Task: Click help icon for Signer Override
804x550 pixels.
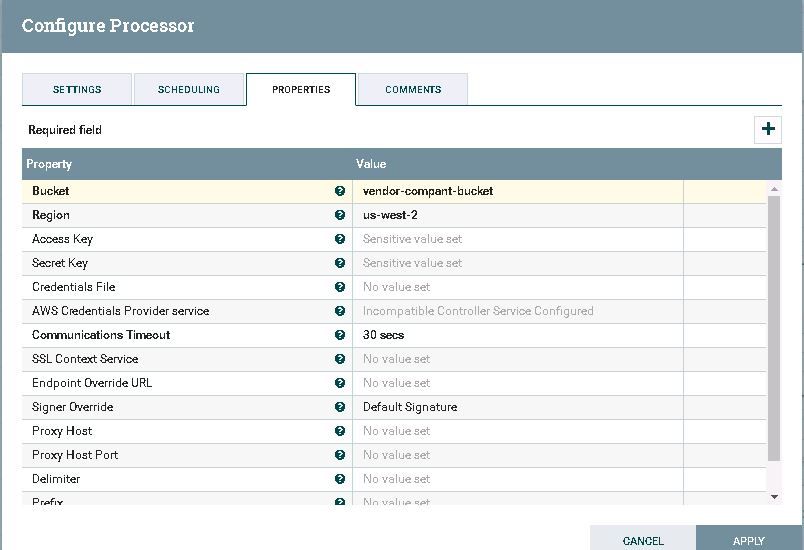Action: [x=340, y=407]
